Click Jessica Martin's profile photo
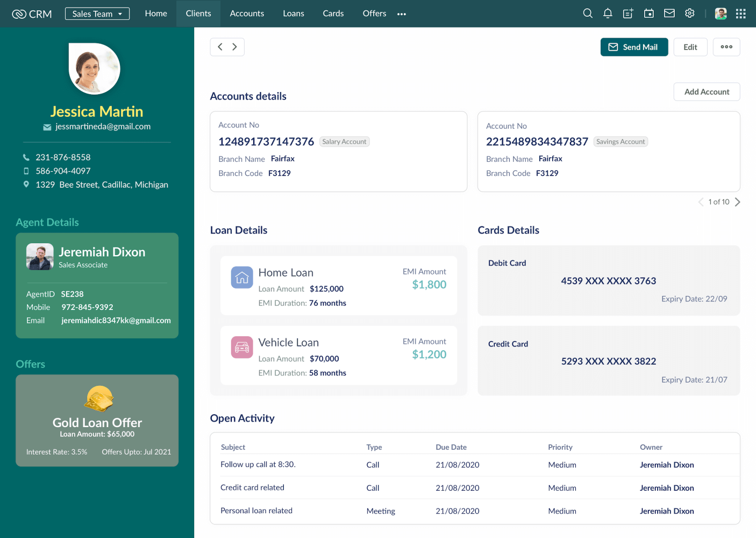This screenshot has height=538, width=756. point(95,69)
